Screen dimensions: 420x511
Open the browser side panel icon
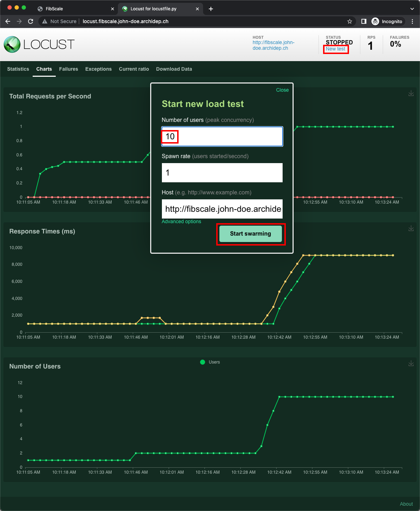tap(364, 21)
